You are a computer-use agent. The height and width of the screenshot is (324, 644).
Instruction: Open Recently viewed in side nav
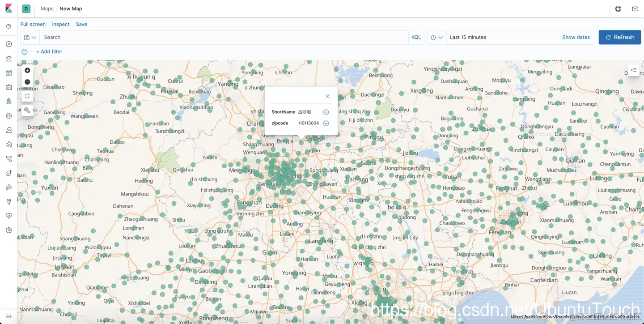pyautogui.click(x=8, y=27)
